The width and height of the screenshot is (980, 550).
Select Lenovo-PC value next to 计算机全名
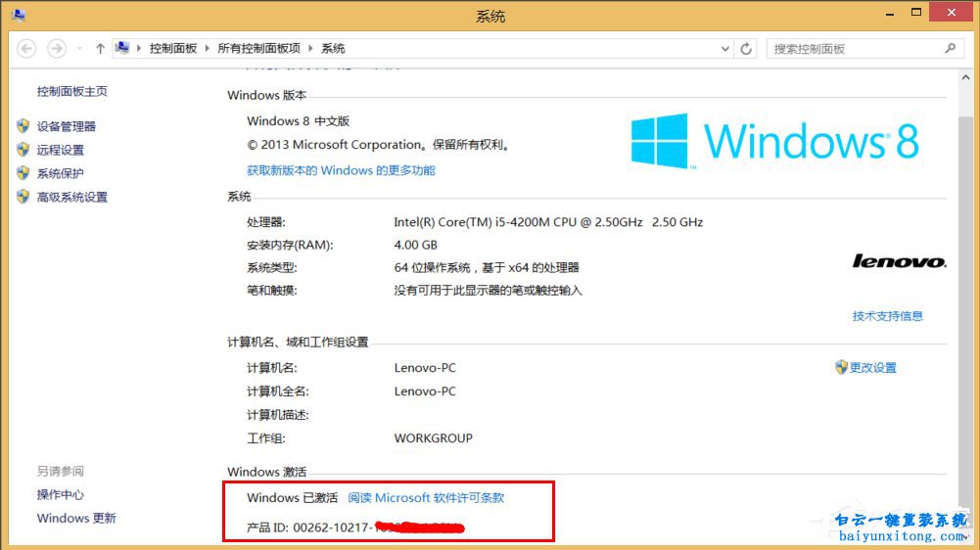(425, 391)
